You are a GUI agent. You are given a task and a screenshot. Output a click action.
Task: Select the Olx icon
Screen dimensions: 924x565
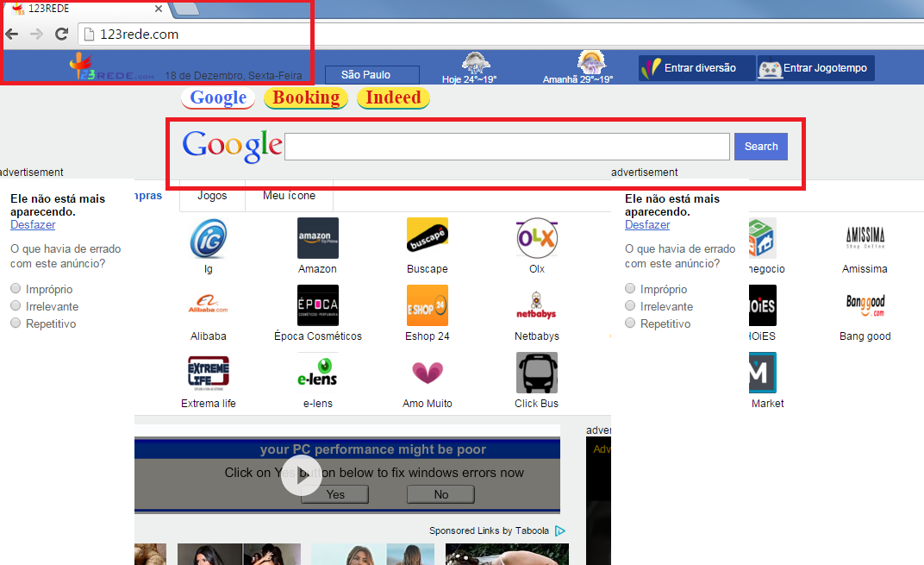(536, 238)
